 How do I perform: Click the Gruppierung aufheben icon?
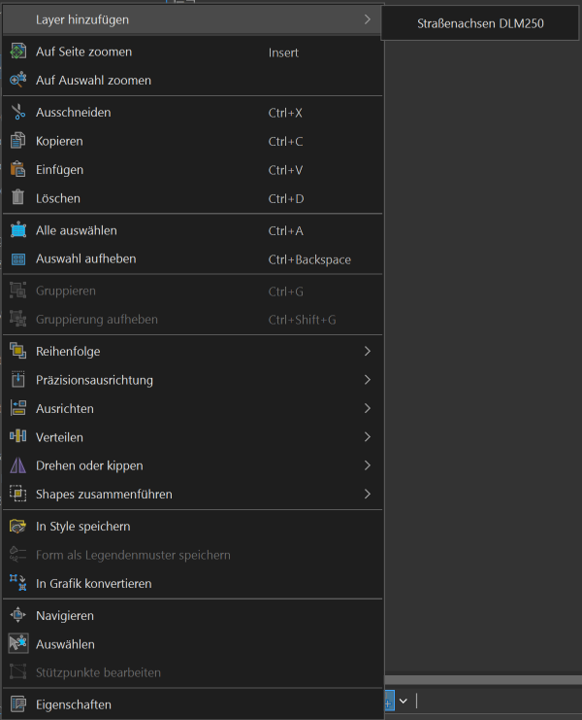click(18, 319)
